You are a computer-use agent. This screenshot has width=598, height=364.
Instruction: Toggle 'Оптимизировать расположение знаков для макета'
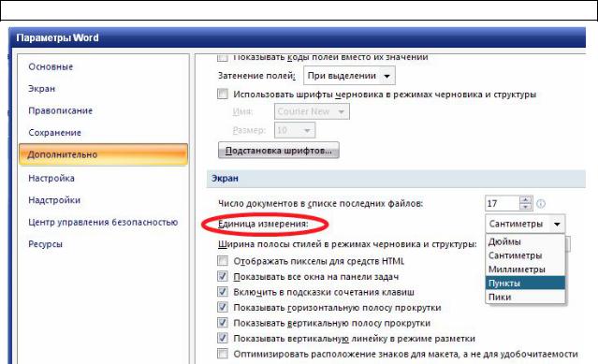pos(223,354)
